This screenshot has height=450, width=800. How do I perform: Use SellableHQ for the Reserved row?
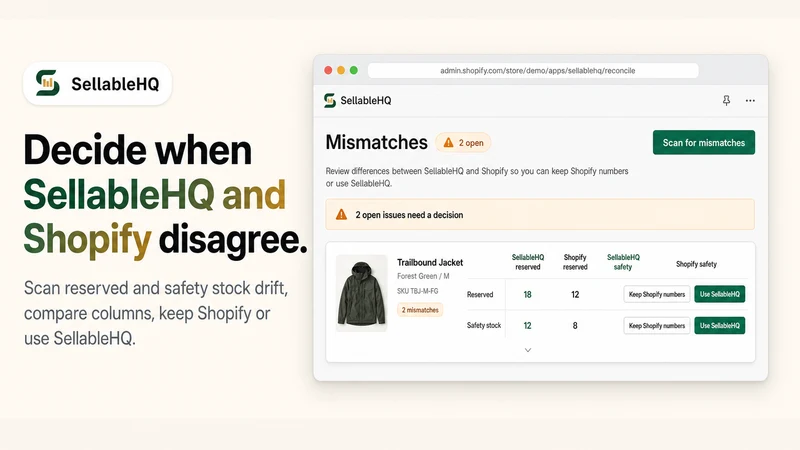click(x=719, y=294)
